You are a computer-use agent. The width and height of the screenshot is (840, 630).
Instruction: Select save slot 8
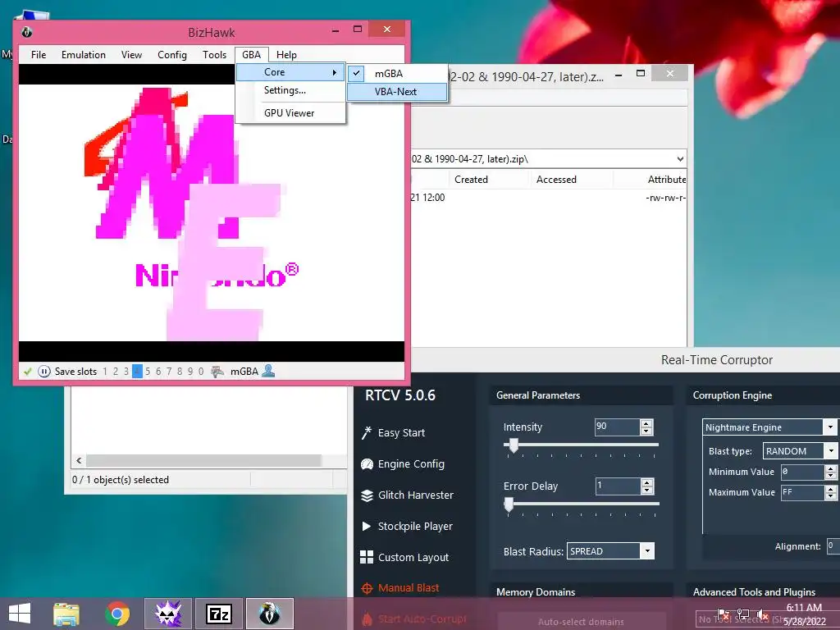click(x=180, y=372)
